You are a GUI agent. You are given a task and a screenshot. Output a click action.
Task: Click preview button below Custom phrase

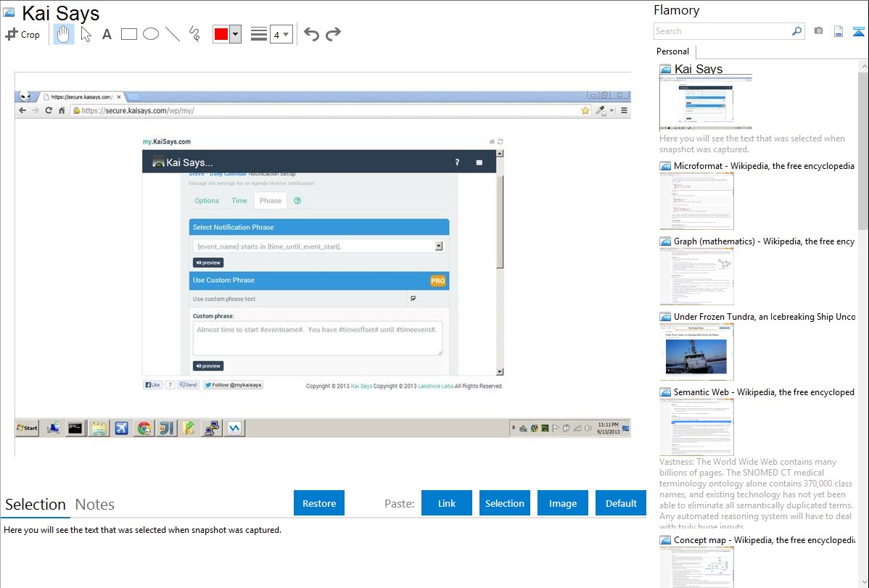pos(208,365)
